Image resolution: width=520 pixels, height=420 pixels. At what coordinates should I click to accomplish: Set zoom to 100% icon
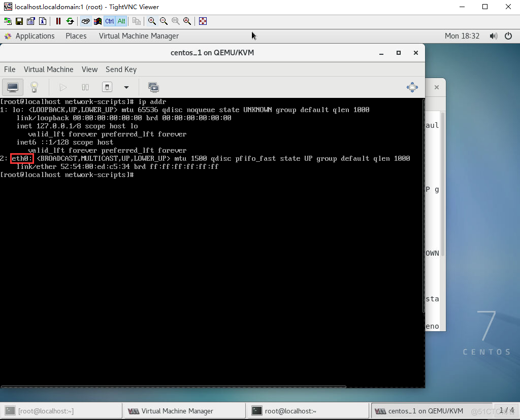pyautogui.click(x=175, y=21)
